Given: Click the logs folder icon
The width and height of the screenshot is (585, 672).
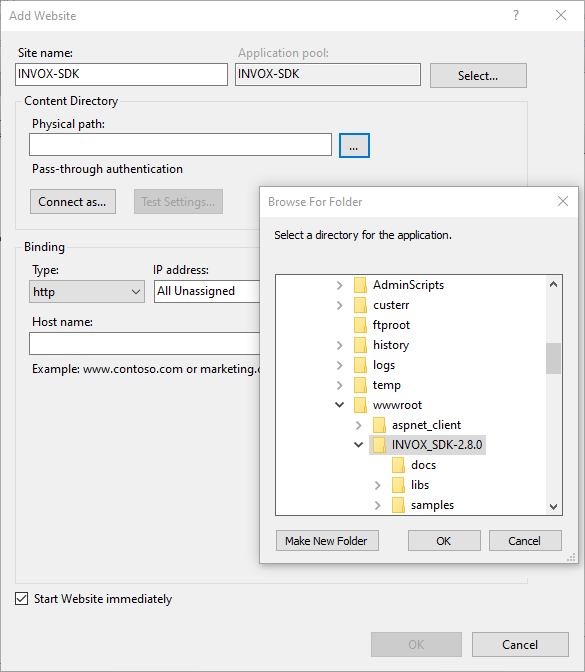Looking at the screenshot, I should [360, 365].
